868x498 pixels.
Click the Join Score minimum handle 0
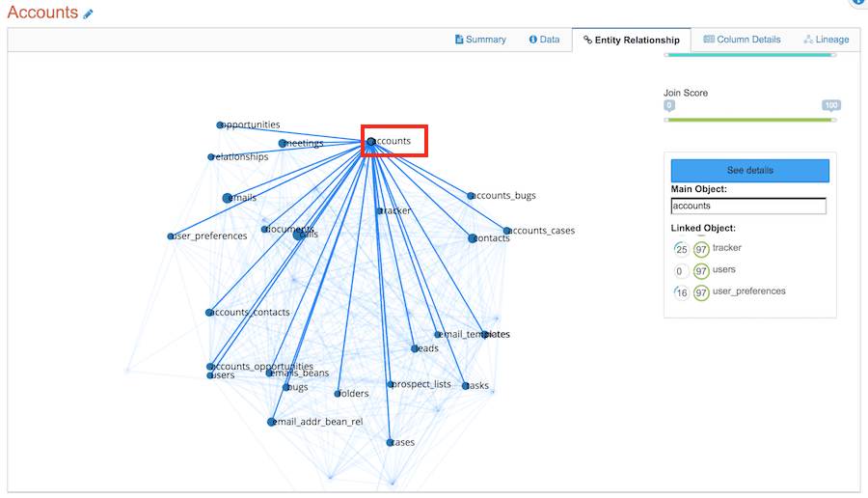669,106
